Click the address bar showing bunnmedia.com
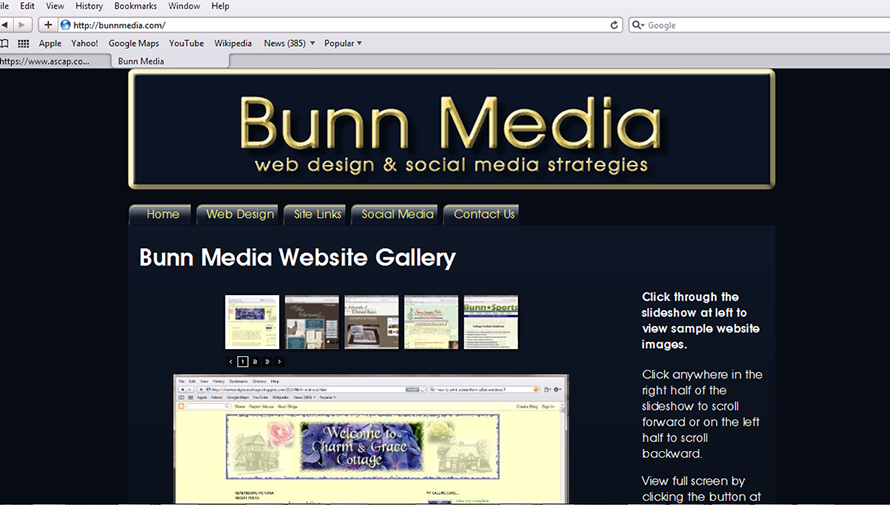Viewport: 890px width, 505px height. point(339,25)
